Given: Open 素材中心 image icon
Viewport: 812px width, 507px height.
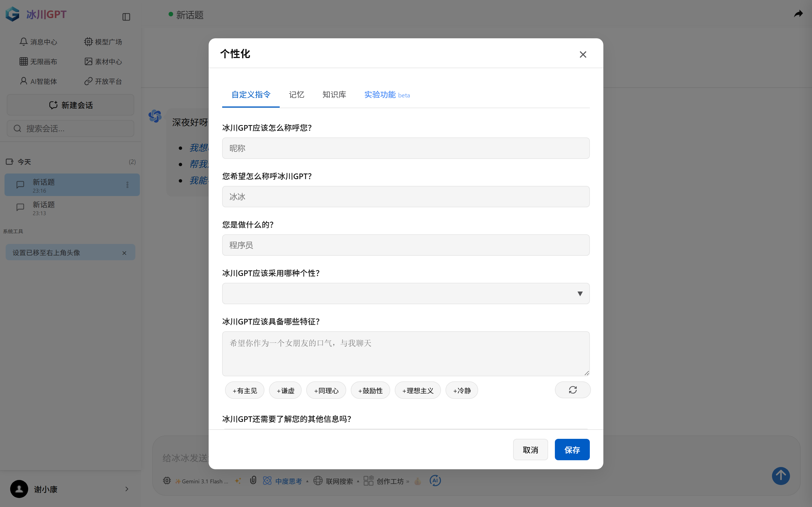Looking at the screenshot, I should [x=103, y=61].
